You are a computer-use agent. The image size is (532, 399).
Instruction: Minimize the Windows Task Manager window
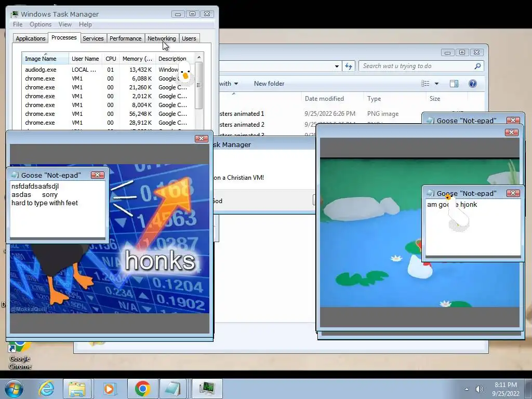click(x=178, y=14)
